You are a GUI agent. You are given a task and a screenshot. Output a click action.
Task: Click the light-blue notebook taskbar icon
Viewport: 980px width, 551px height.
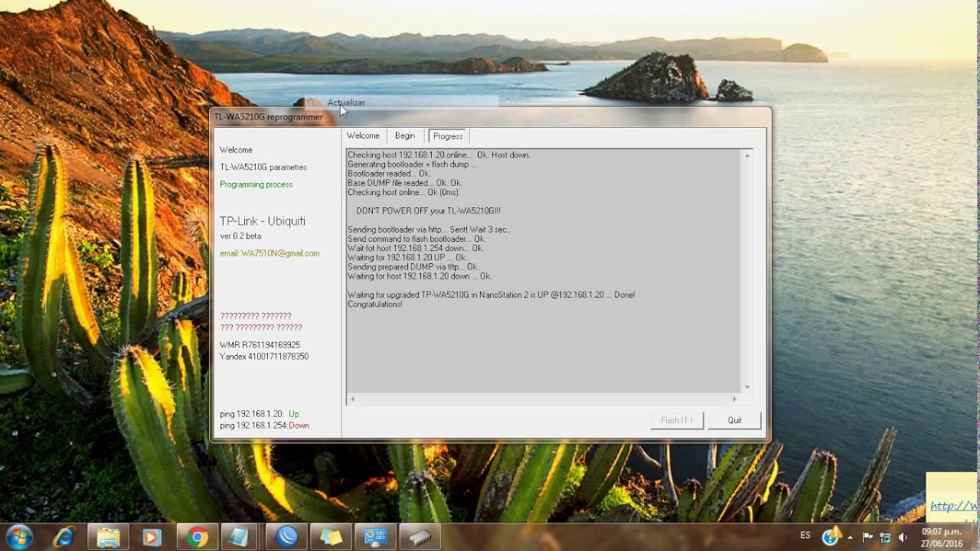point(240,537)
